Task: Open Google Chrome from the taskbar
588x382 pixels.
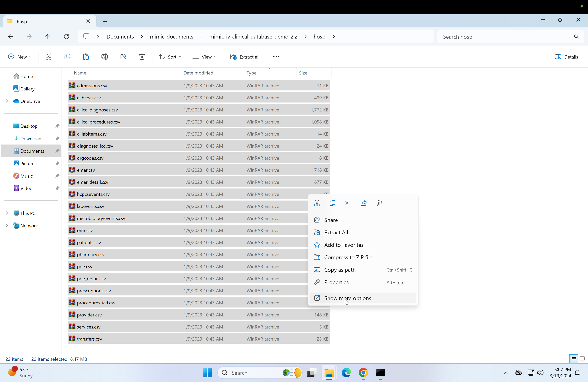Action: pyautogui.click(x=363, y=373)
